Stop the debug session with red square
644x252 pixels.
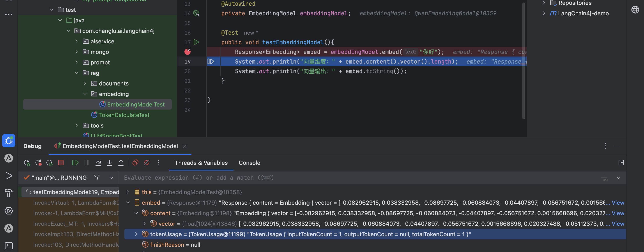61,163
